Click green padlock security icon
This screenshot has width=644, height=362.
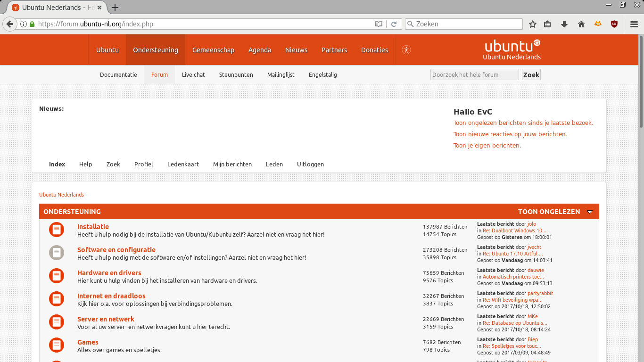tap(32, 24)
